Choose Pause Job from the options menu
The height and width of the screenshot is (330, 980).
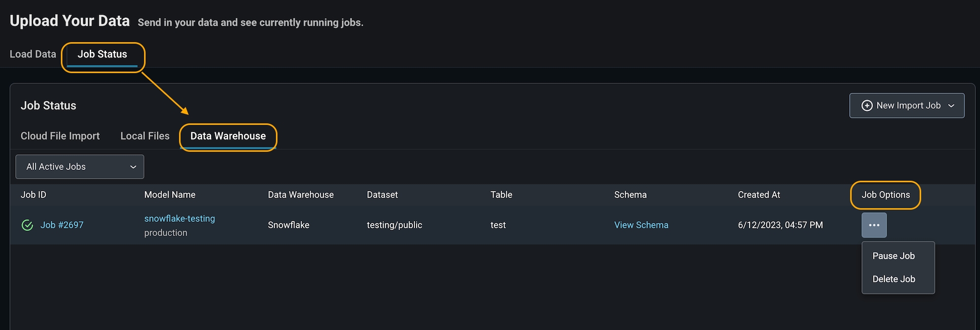pos(894,256)
